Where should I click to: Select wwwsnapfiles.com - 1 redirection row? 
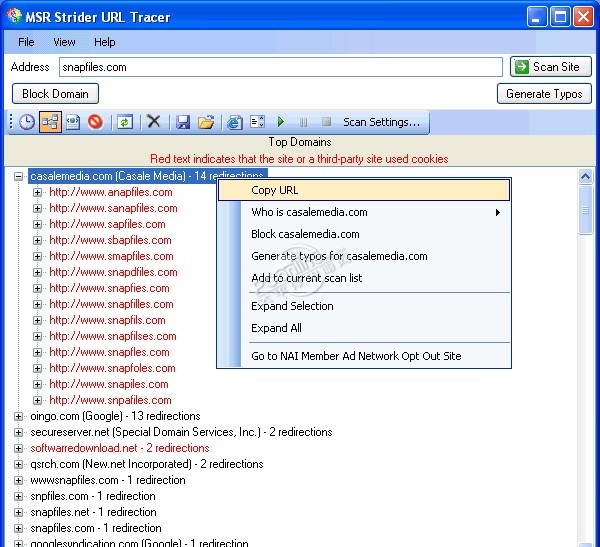click(x=108, y=480)
